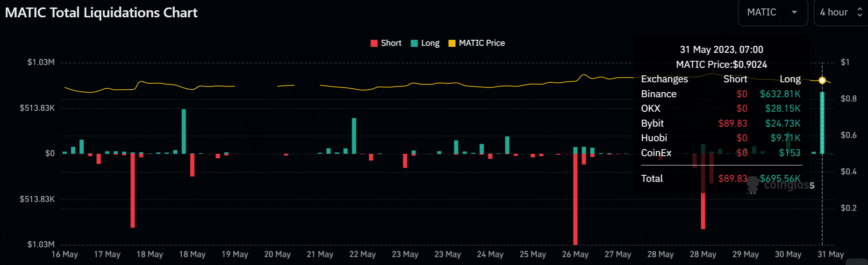Click the '24 May' x-axis label

[x=490, y=254]
